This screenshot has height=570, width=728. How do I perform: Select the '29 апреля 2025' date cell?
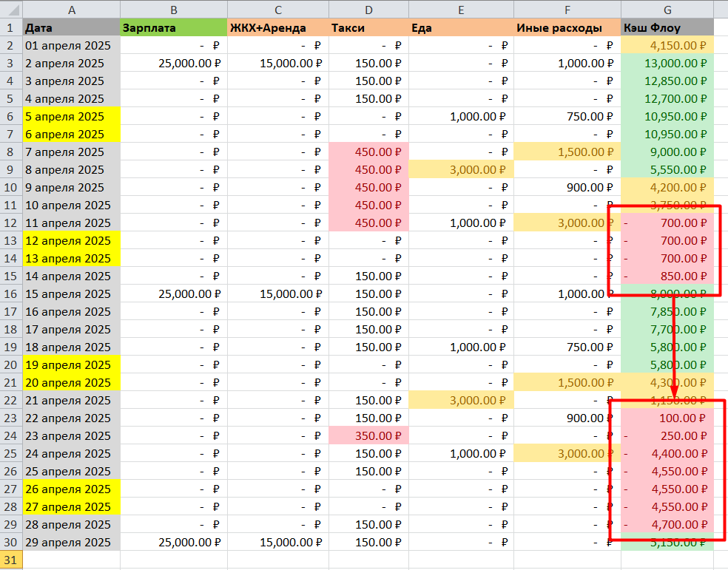click(72, 543)
